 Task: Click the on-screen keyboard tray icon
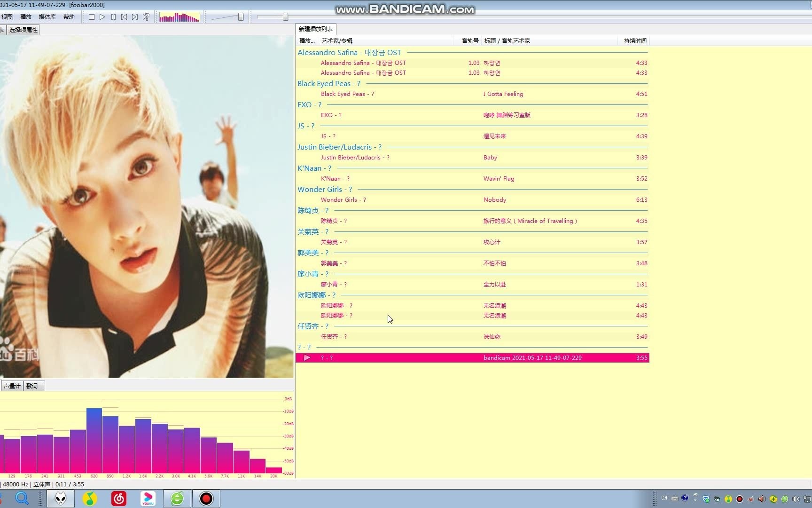[675, 499]
